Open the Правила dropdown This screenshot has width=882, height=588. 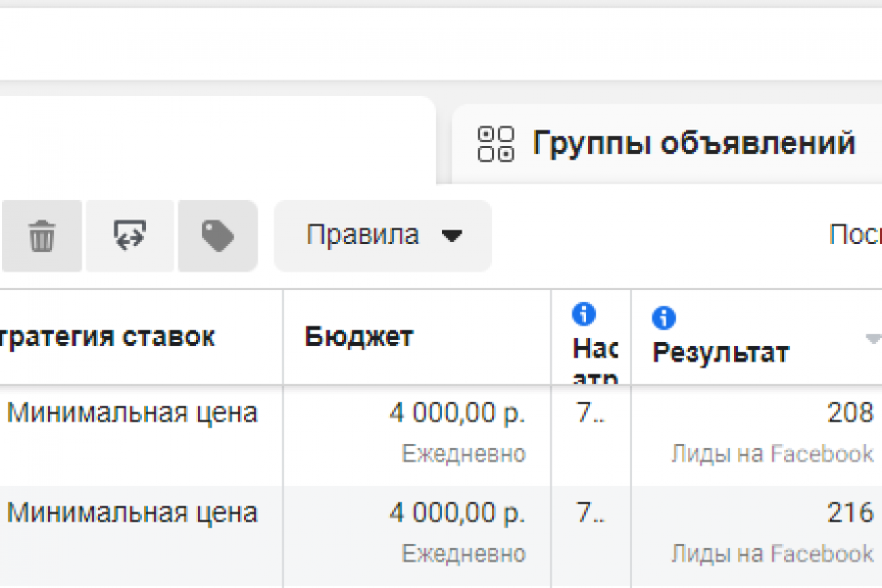coord(382,236)
